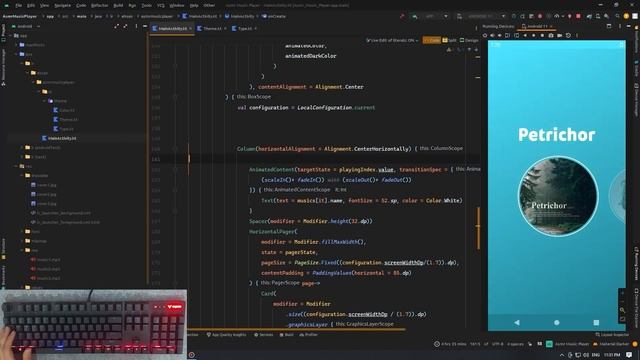640x360 pixels.
Task: Collapse all in Project panel
Action: [125, 26]
